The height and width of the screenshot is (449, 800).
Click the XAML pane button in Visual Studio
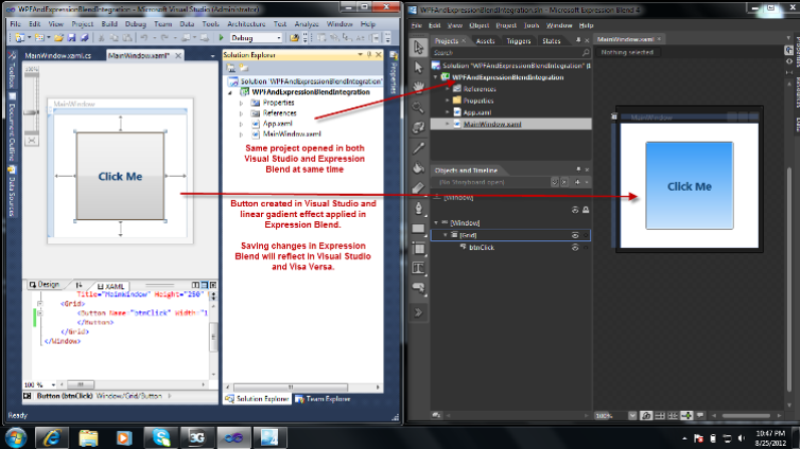tap(111, 286)
